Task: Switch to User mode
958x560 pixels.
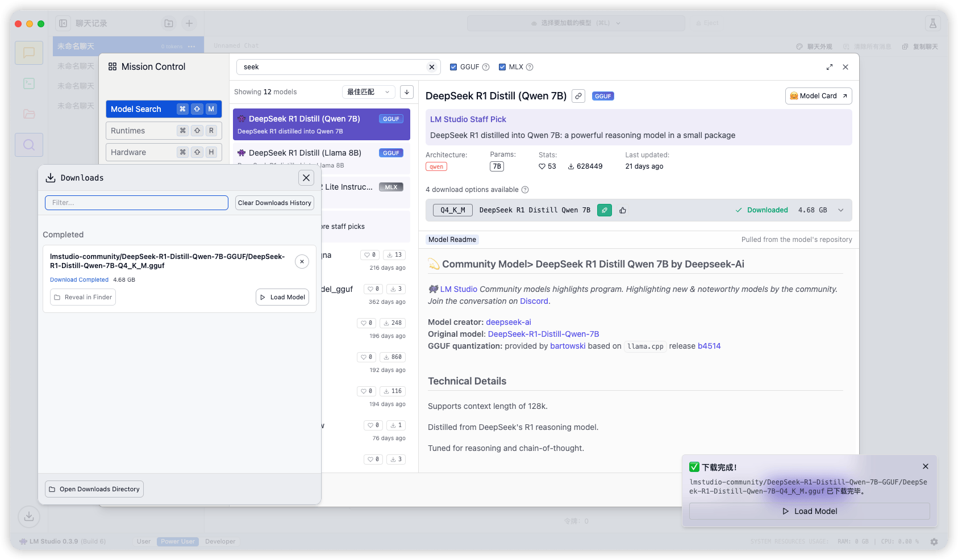Action: 144,541
